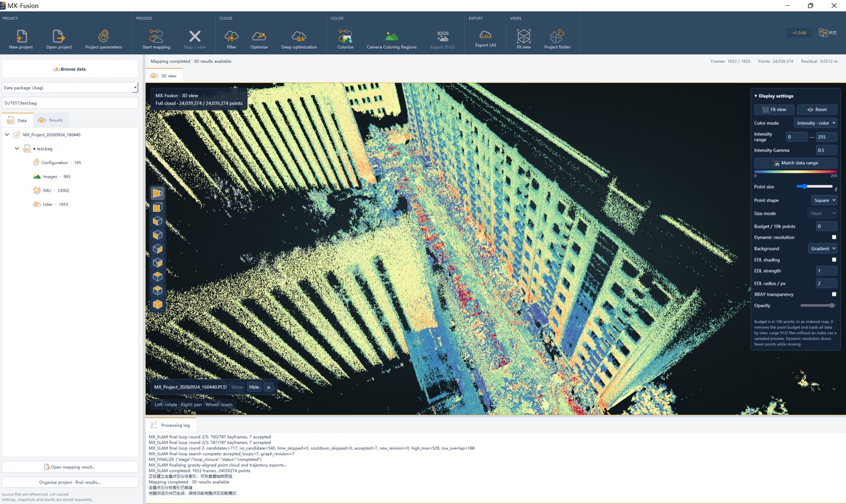This screenshot has width=846, height=504.
Task: Select the Configuration 165 tree item
Action: click(x=57, y=163)
